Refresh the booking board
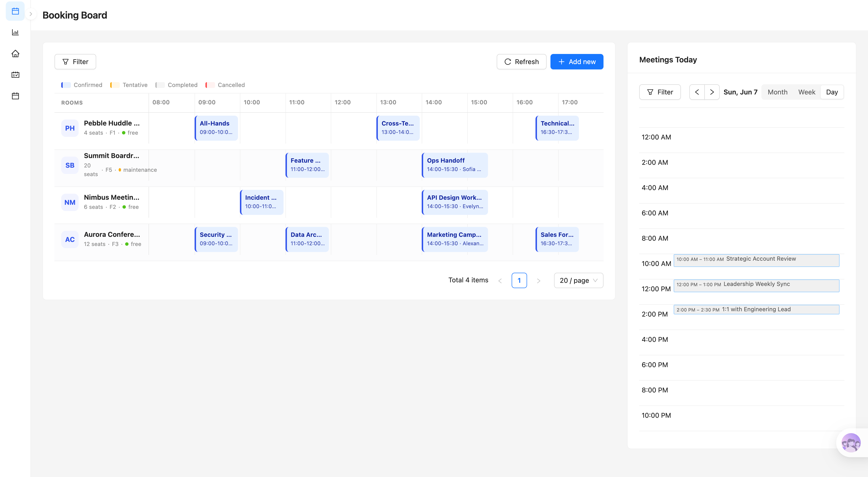This screenshot has width=868, height=477. point(521,62)
